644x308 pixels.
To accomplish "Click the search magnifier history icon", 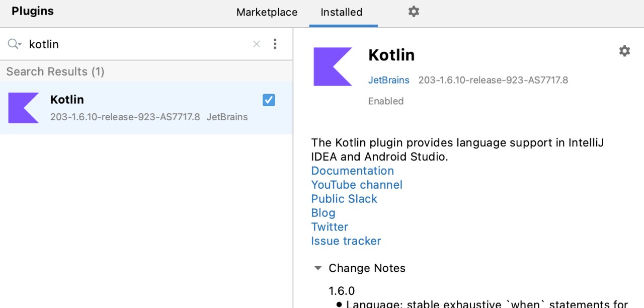I will click(x=15, y=44).
